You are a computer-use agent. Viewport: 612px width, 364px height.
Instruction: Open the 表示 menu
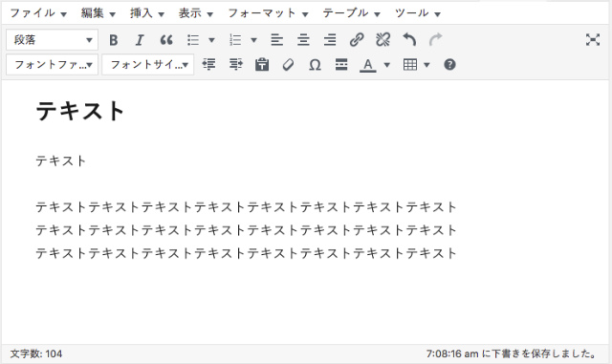point(195,13)
